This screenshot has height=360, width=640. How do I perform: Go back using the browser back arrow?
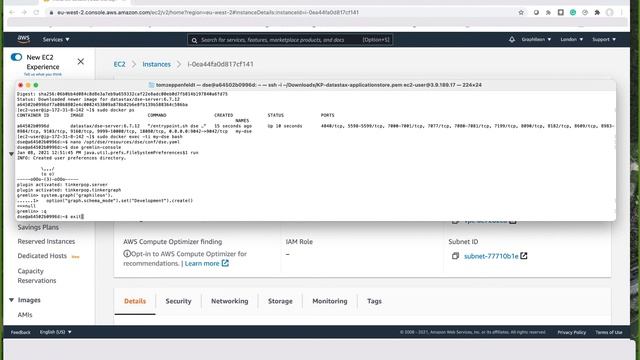[12, 13]
